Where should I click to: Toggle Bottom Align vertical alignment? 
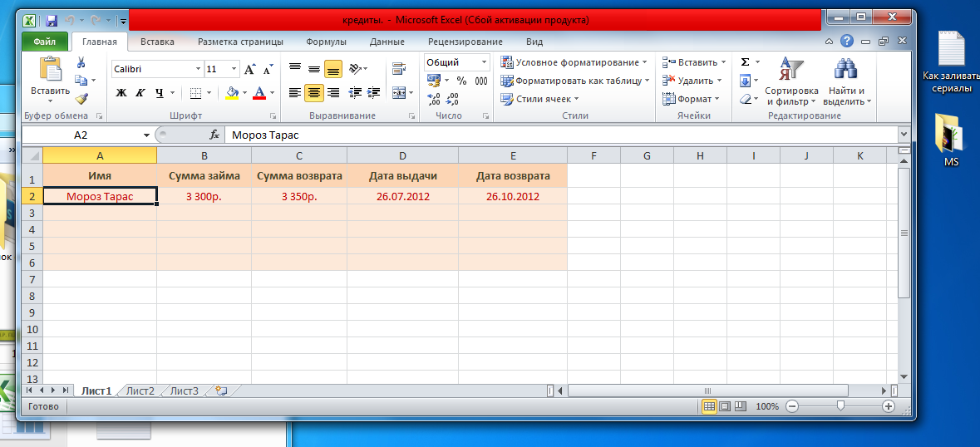333,68
